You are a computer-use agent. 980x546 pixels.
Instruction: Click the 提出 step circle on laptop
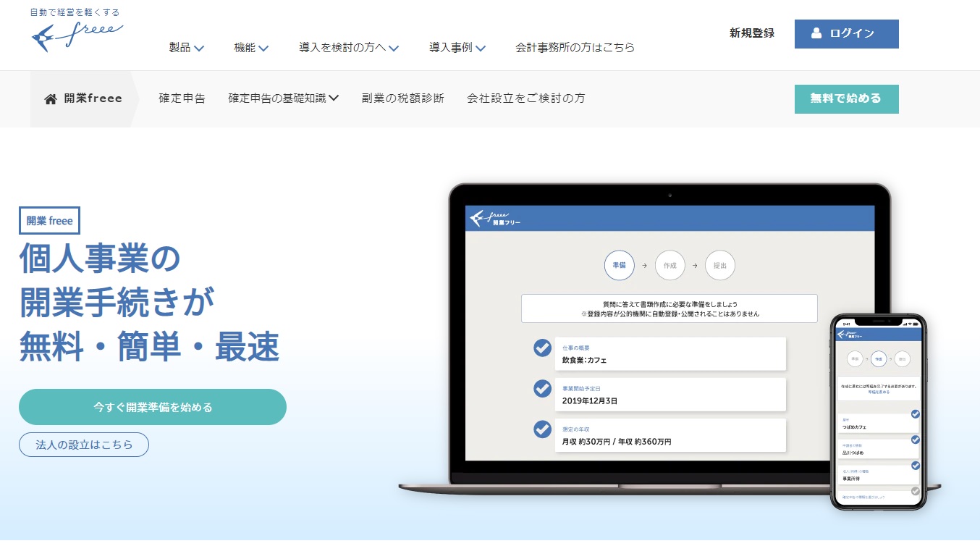point(719,266)
